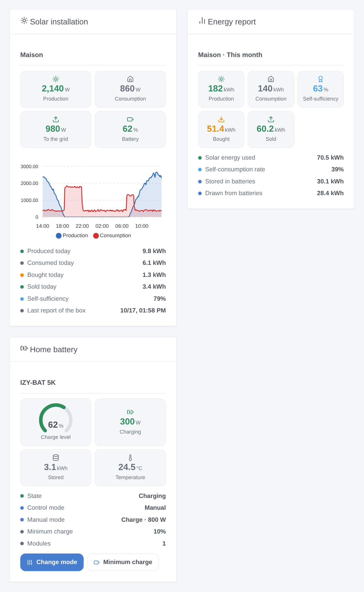The height and width of the screenshot is (592, 364).
Task: Click the sun icon above 182 kWh
Action: pyautogui.click(x=221, y=79)
